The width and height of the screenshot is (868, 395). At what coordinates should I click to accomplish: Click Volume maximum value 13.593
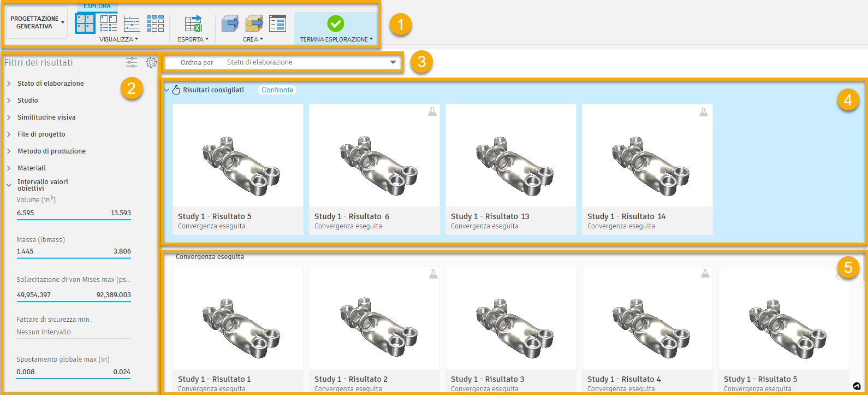pyautogui.click(x=121, y=213)
